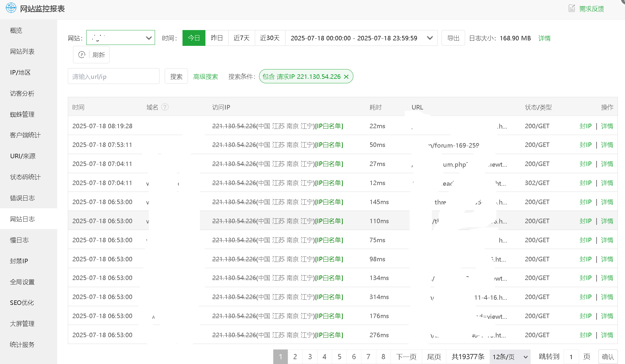Click the 27ms duration cell
Viewport: 625px width, 364px height.
click(x=377, y=164)
